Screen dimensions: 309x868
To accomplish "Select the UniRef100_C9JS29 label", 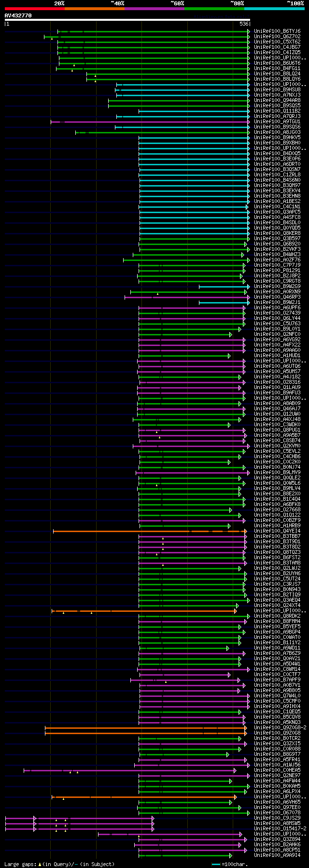I will (x=277, y=818).
